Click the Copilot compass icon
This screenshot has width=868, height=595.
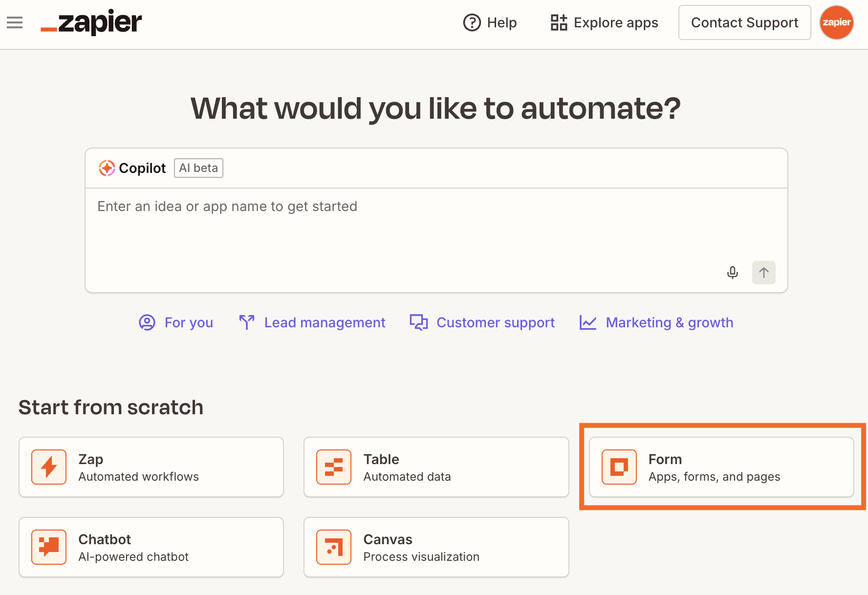[x=107, y=168]
